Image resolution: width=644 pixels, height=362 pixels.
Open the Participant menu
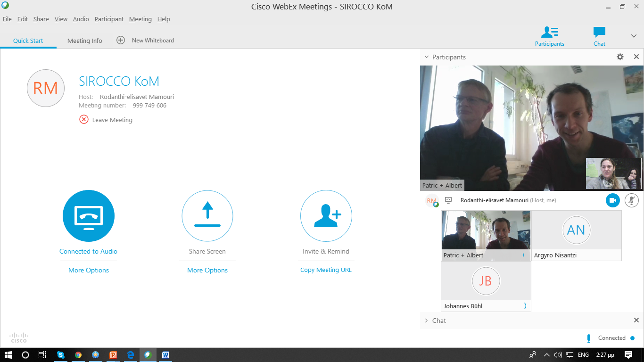tap(109, 19)
